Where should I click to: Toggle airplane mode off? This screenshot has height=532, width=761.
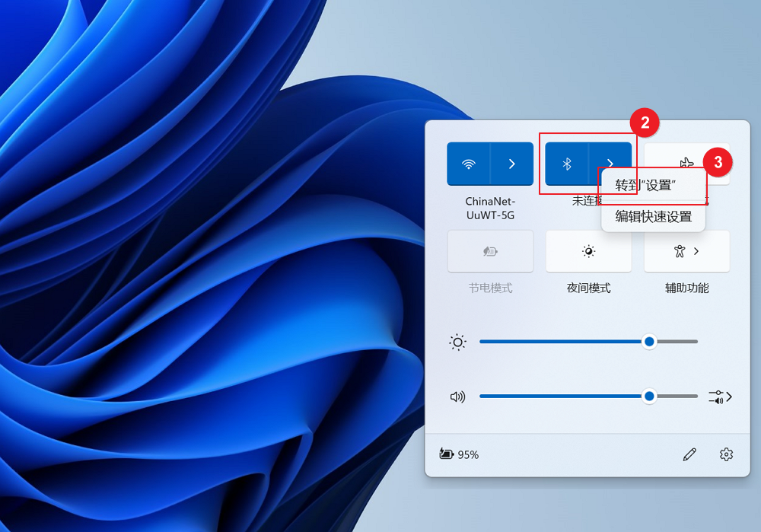tap(686, 164)
